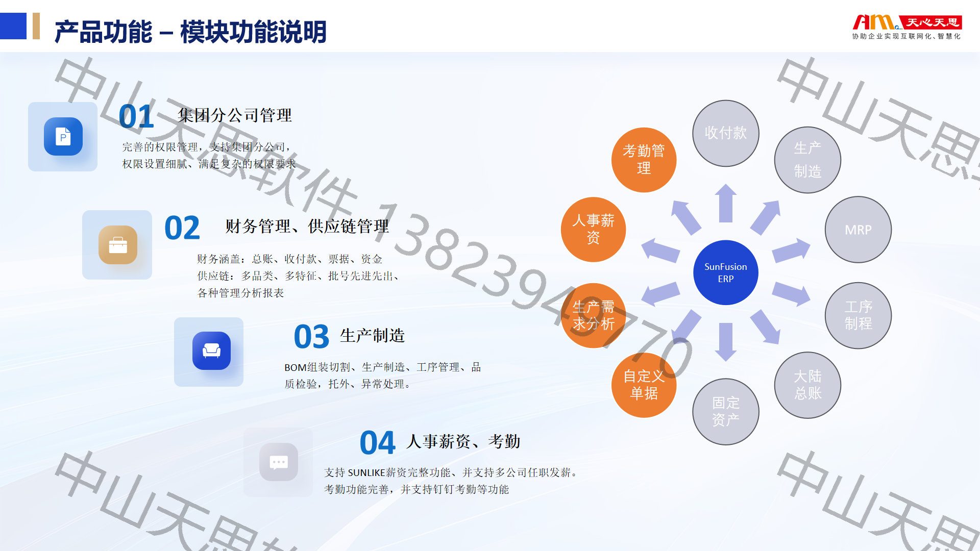Click the orange 人事薪资 circle

(x=593, y=230)
